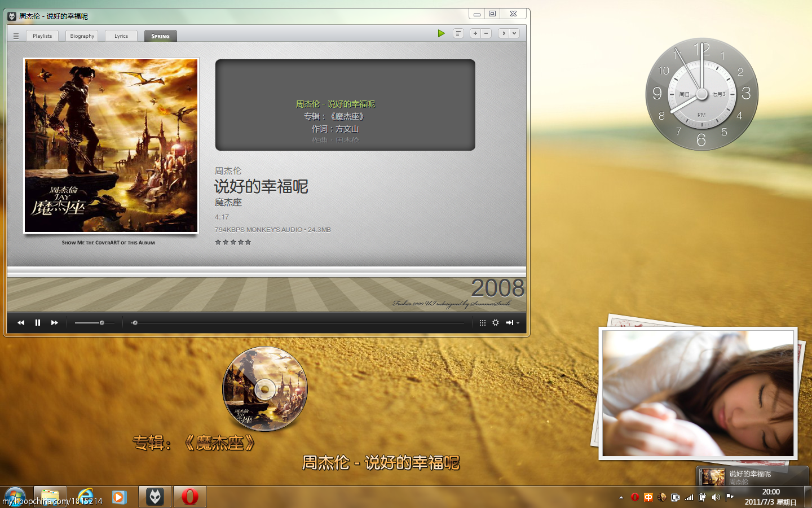Click the foobar2000 taskbar button
Viewport: 812px width, 508px height.
(x=155, y=497)
